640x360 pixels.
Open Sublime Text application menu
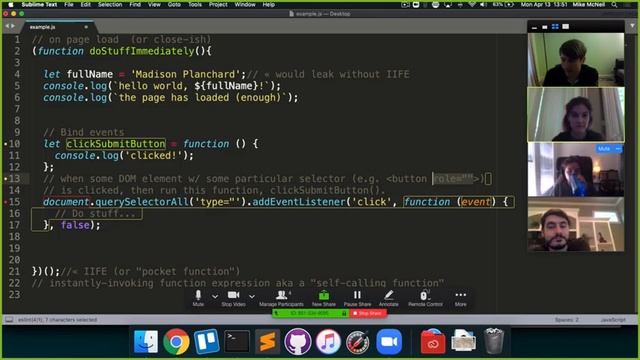(39, 4)
